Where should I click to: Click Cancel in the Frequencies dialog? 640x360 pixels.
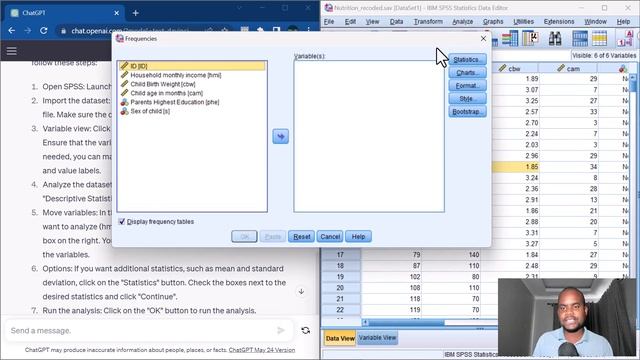pyautogui.click(x=330, y=237)
